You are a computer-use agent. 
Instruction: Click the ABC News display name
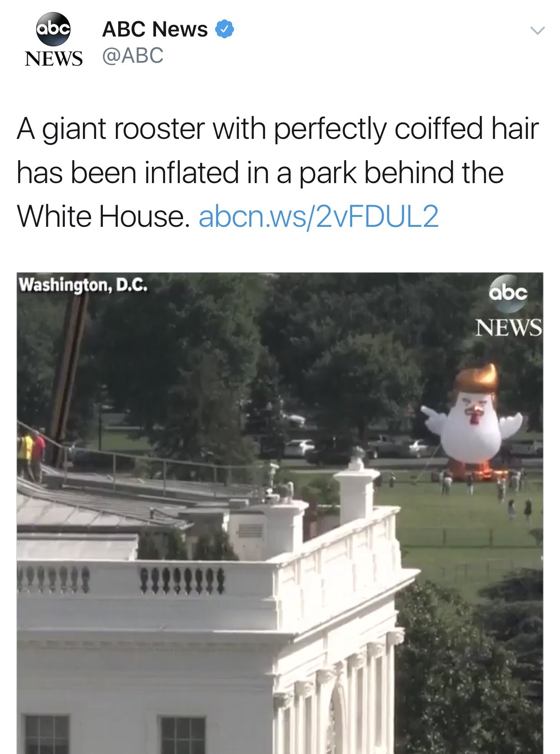tap(155, 29)
